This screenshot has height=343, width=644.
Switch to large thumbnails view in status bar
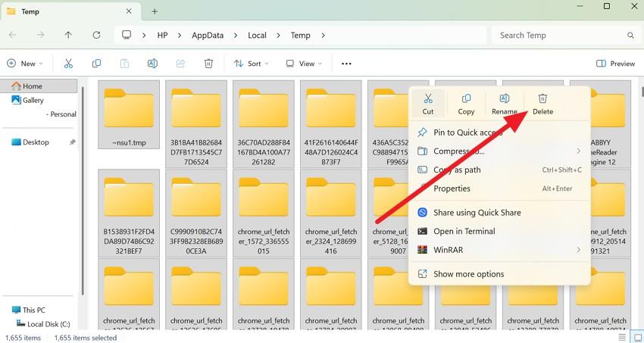pos(636,338)
